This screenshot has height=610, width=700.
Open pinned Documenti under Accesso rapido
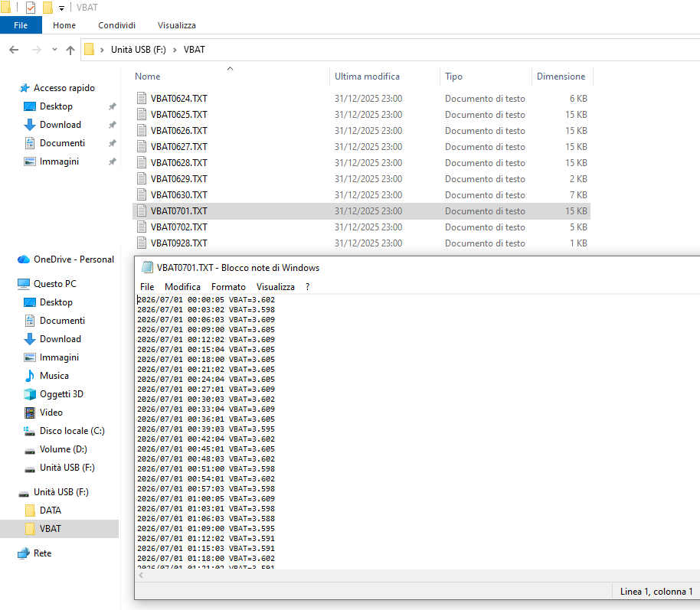(62, 143)
